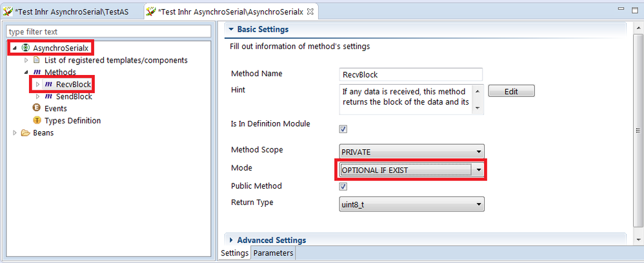Click the SendBlock method icon
The height and width of the screenshot is (263, 644).
click(48, 96)
